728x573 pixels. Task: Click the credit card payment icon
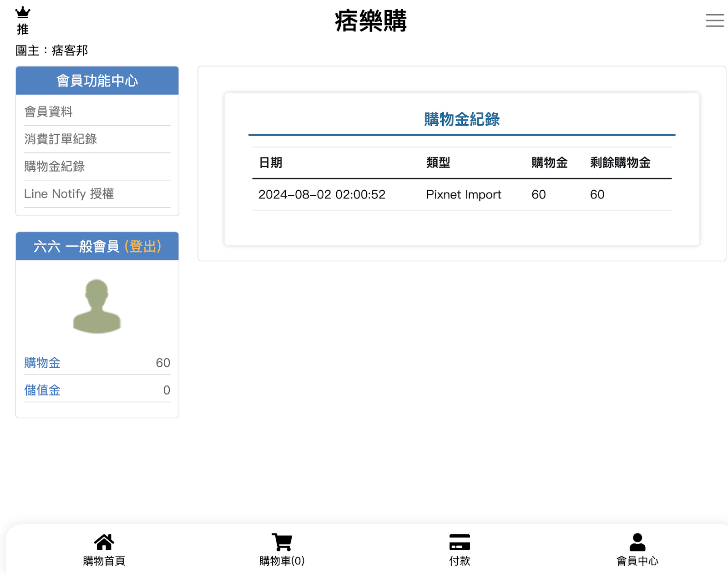point(460,542)
